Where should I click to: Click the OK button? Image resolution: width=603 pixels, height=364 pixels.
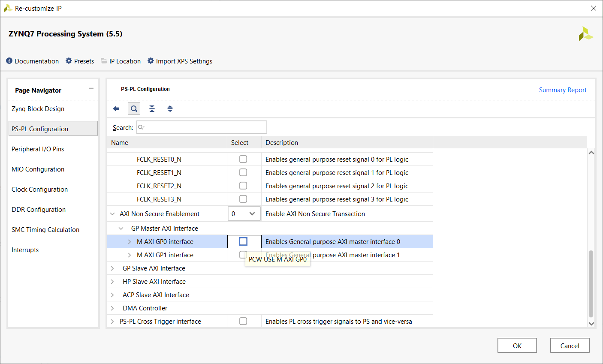[517, 346]
